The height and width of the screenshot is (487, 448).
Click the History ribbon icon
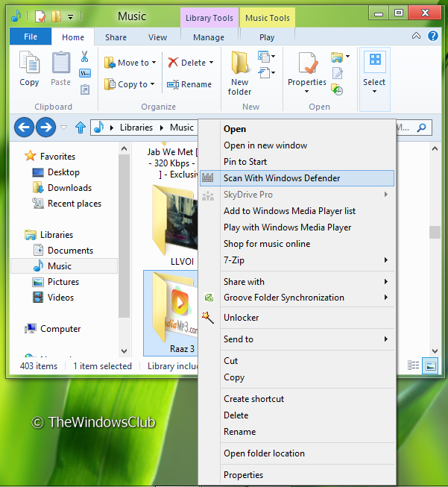[337, 89]
